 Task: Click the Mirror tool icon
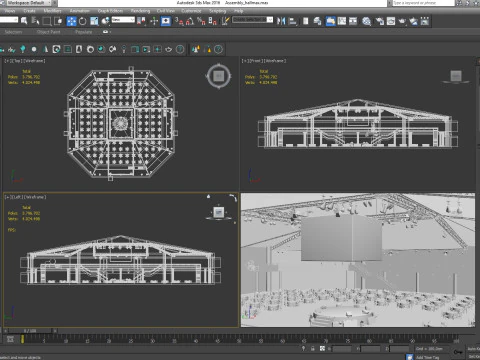click(x=281, y=21)
